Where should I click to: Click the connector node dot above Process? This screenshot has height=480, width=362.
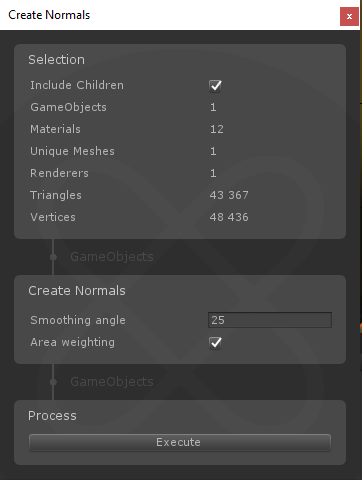click(x=53, y=382)
